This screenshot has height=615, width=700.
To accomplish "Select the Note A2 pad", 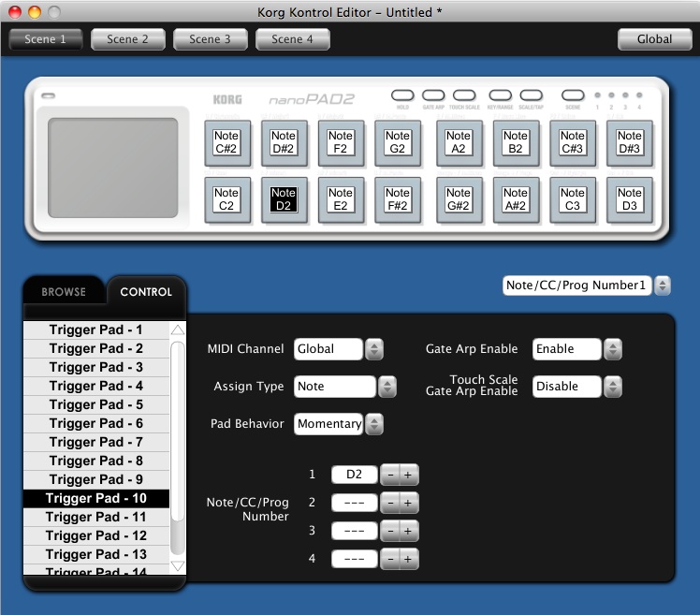I will 459,143.
